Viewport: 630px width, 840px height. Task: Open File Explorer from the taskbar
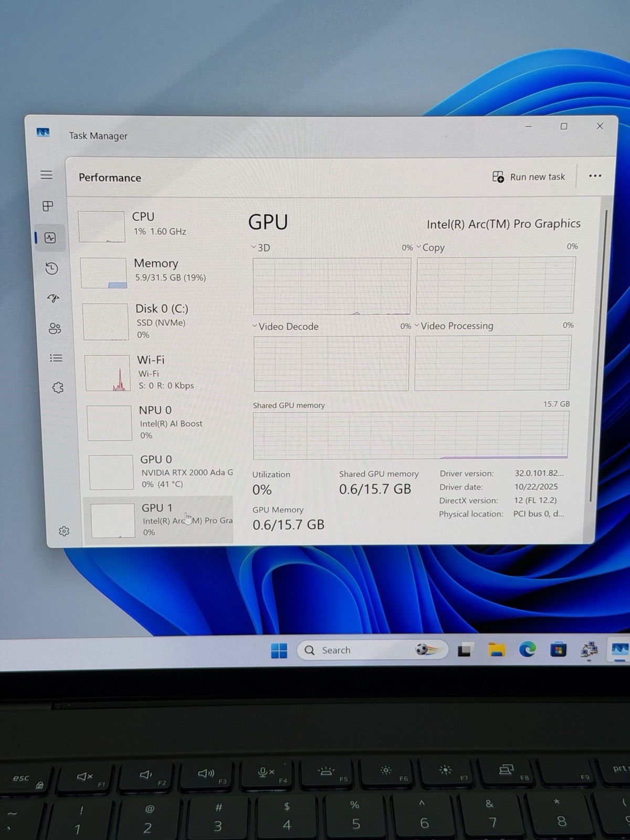496,650
